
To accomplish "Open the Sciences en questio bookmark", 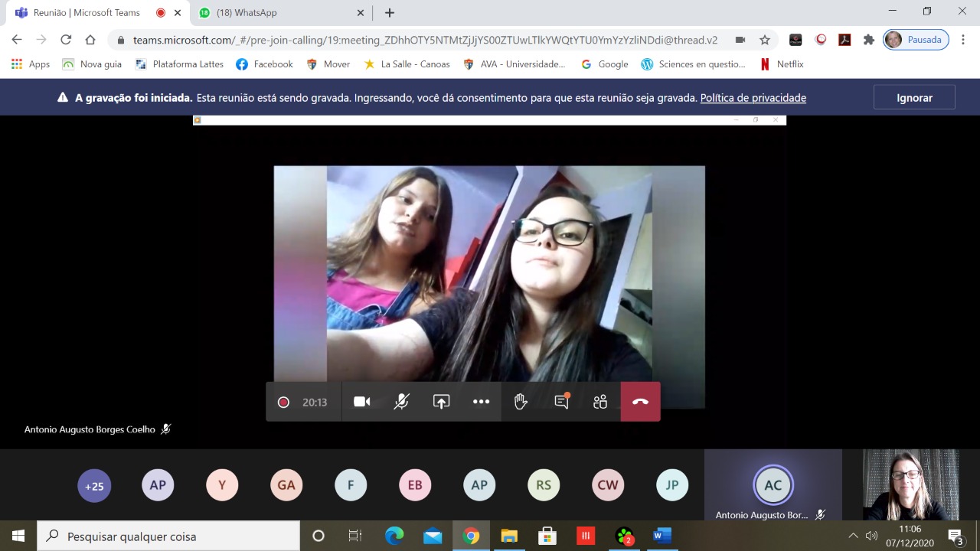I will (x=693, y=64).
